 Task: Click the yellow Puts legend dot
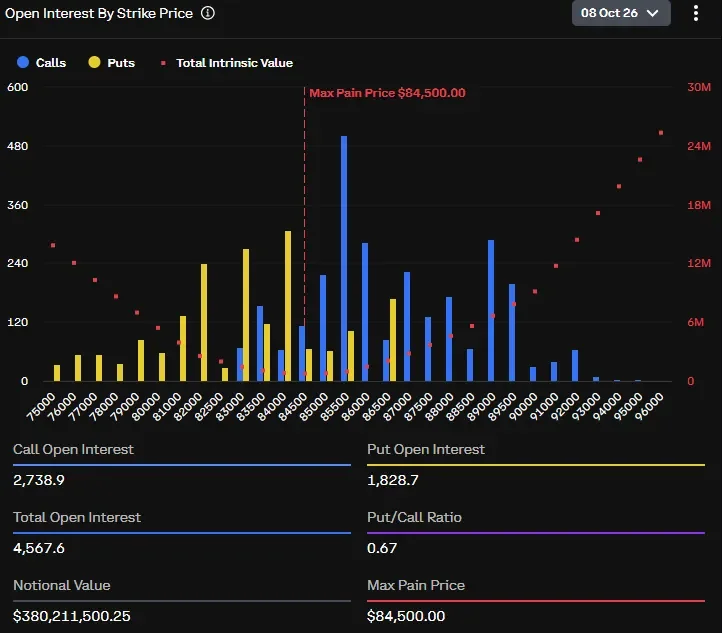pyautogui.click(x=94, y=62)
